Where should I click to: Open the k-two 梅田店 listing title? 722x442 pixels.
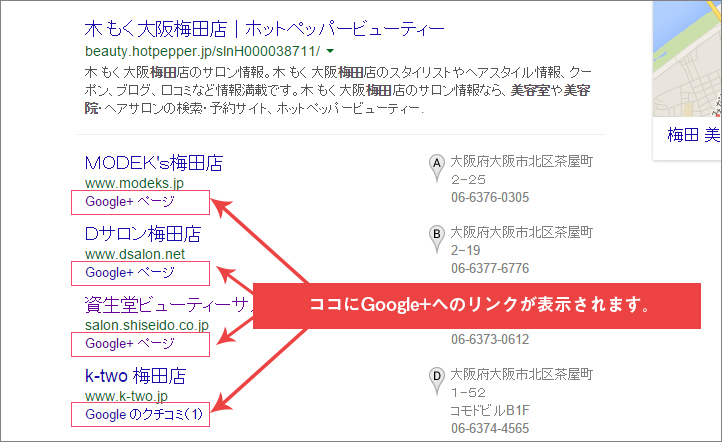point(135,376)
